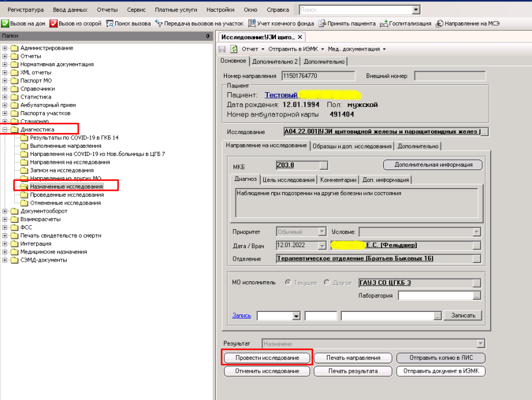Viewport: 532px width, 400px height.
Task: Open the 'Мед. документация' dropdown menu
Action: [356, 49]
